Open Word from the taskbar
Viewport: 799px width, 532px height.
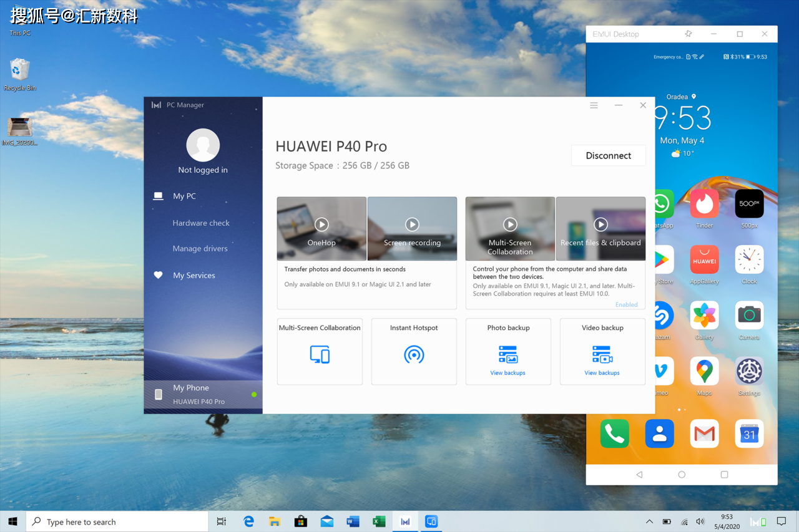click(x=353, y=521)
